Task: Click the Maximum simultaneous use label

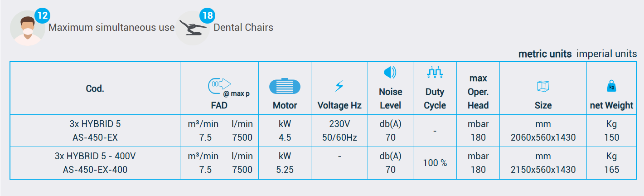Action: click(x=111, y=28)
